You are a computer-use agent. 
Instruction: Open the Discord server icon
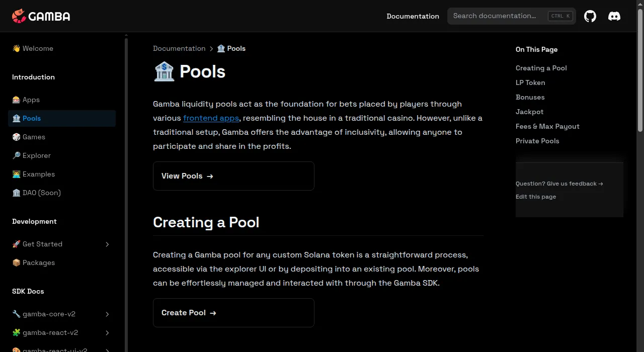tap(614, 16)
